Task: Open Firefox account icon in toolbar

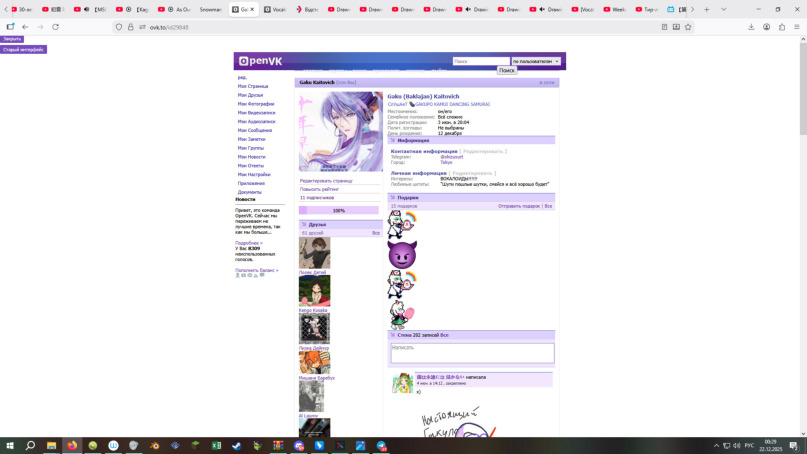Action: [x=766, y=27]
